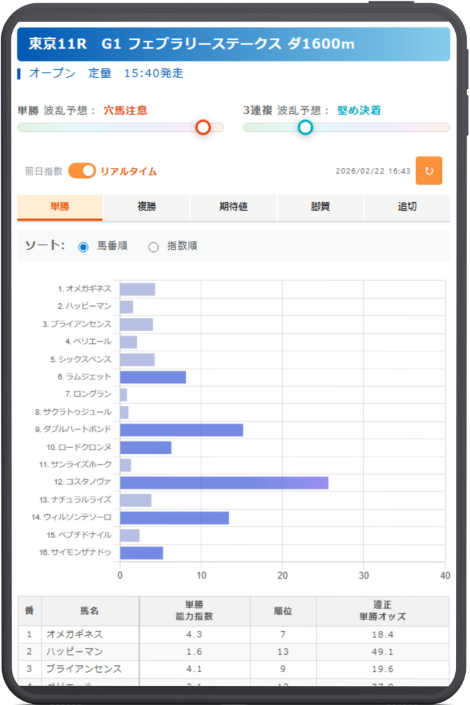The height and width of the screenshot is (705, 470).
Task: Click the timestamp 2026/02/22 16:43
Action: pos(373,171)
